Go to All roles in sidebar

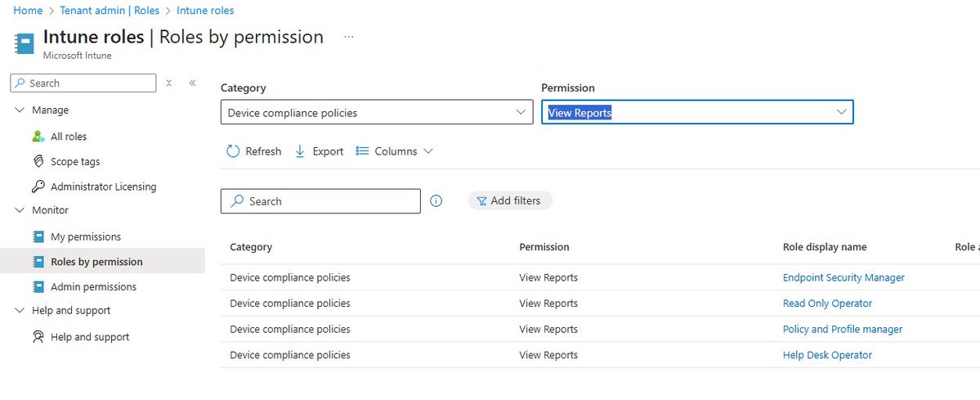coord(69,137)
